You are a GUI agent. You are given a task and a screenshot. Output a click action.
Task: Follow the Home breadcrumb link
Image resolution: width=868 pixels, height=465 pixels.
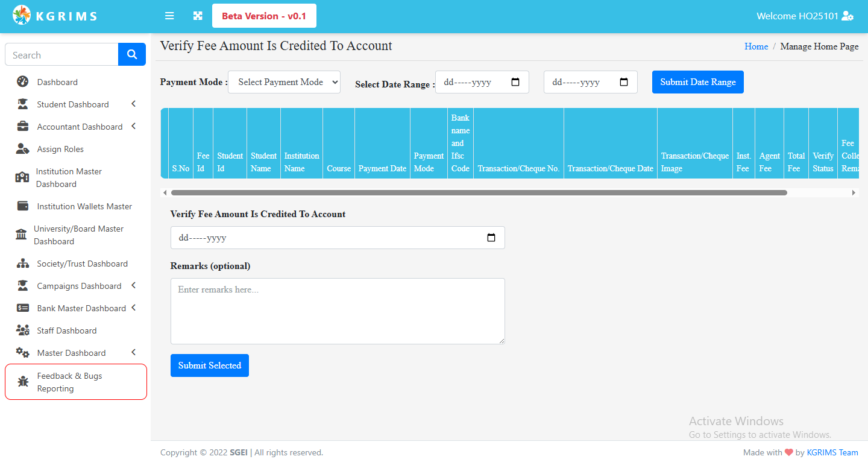click(x=756, y=46)
